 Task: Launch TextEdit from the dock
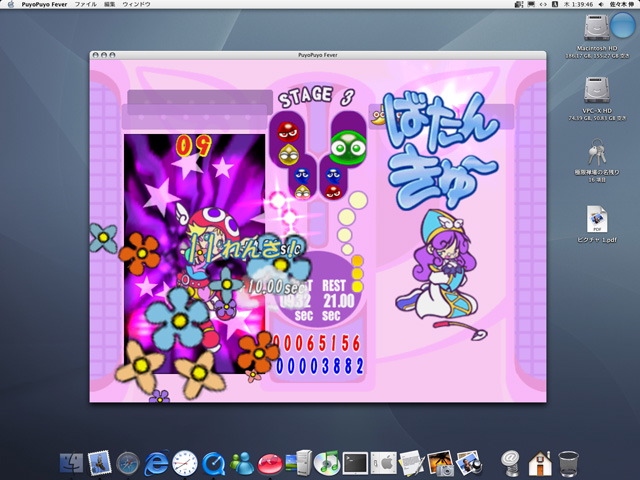pos(411,463)
